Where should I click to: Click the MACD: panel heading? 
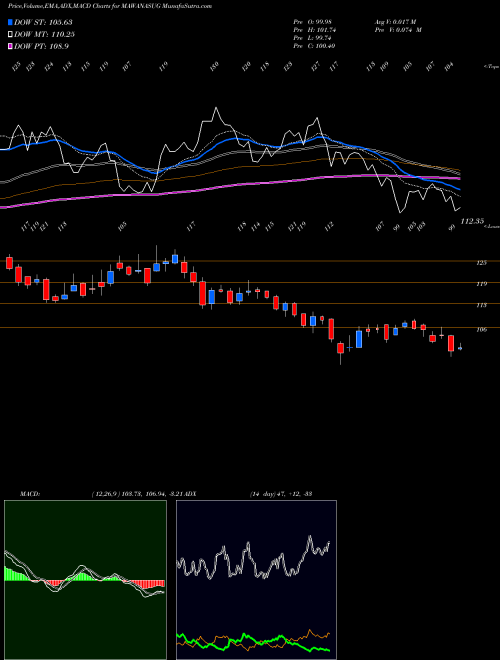point(30,494)
